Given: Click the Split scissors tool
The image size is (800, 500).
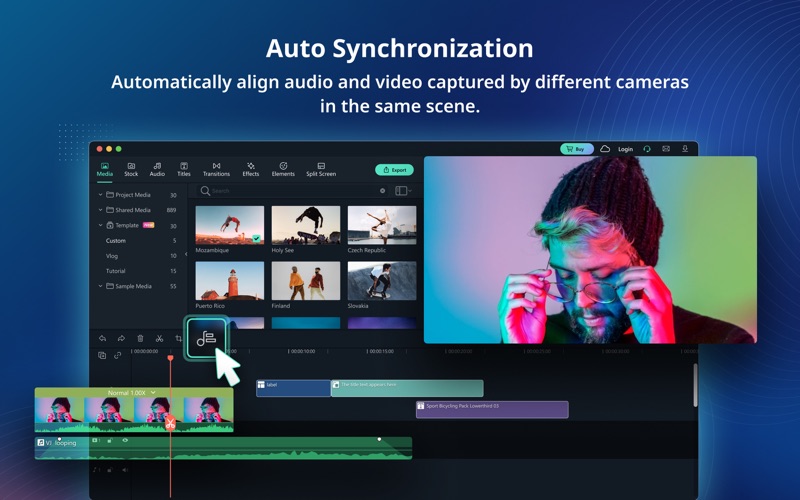Looking at the screenshot, I should (x=159, y=338).
